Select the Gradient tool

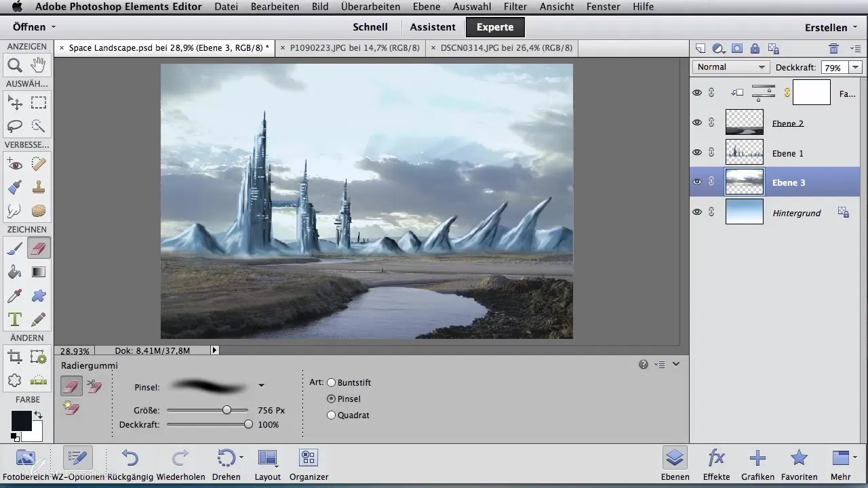39,272
